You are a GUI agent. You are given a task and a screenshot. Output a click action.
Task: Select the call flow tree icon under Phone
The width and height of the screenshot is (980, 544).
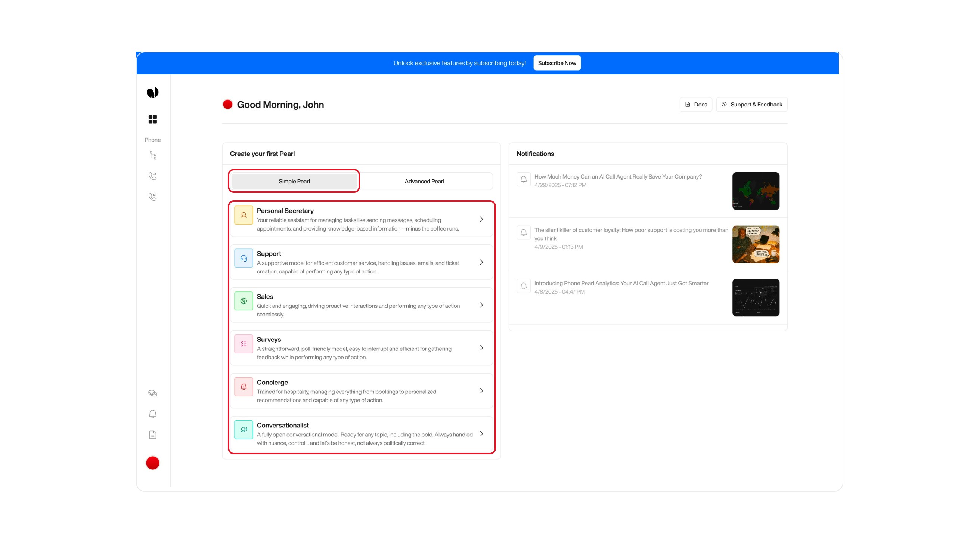point(152,155)
